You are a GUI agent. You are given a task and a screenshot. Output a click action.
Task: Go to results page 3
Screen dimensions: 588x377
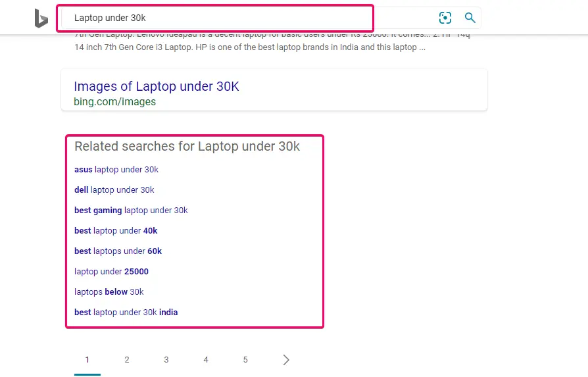click(x=166, y=360)
